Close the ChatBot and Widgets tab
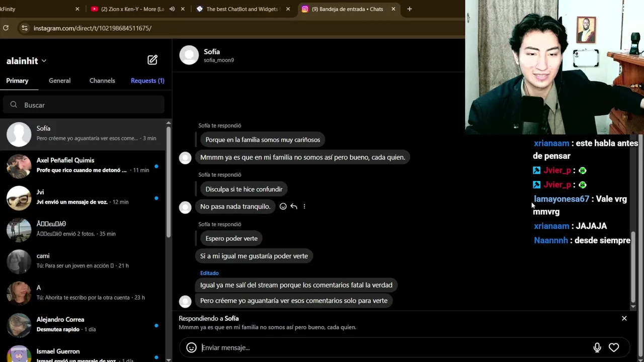The image size is (644, 362). pos(288,9)
